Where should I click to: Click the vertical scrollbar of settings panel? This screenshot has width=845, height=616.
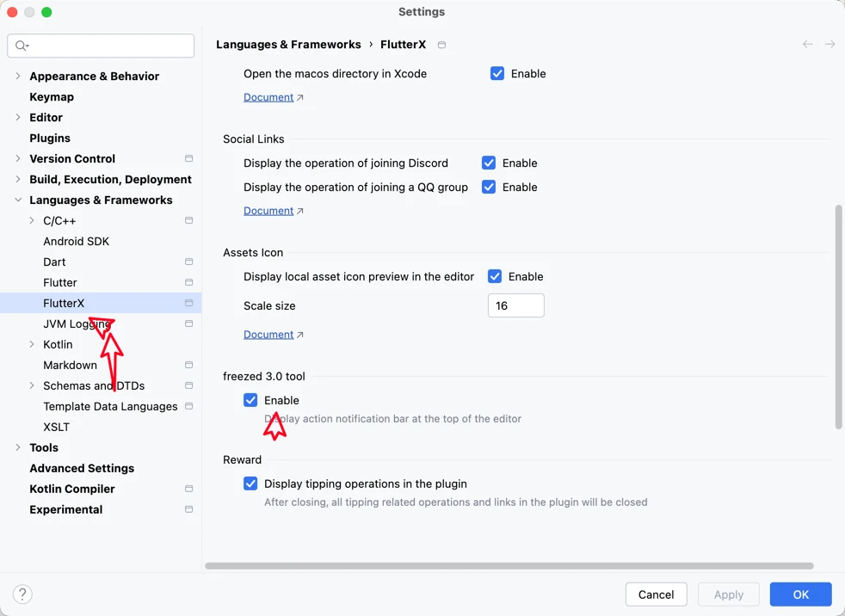click(838, 317)
